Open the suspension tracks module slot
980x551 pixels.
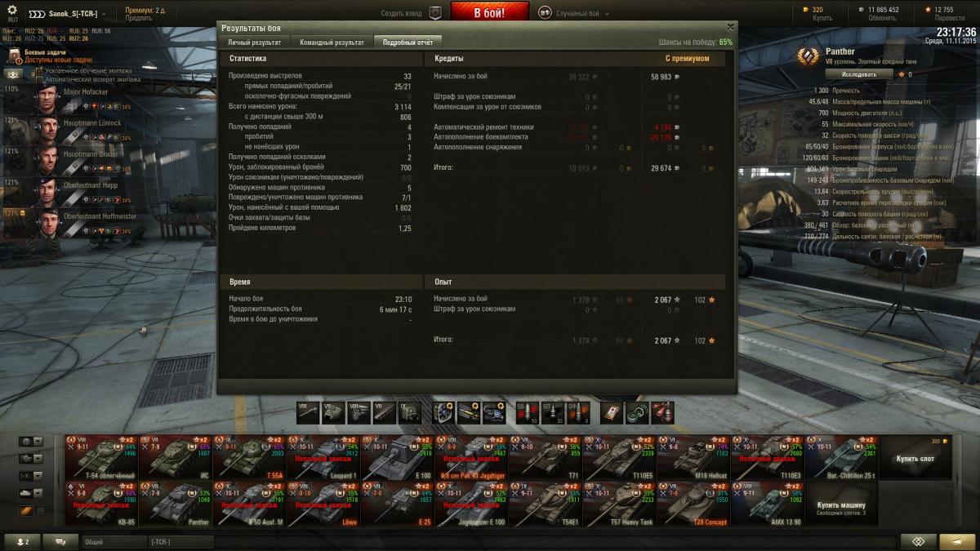(x=384, y=412)
